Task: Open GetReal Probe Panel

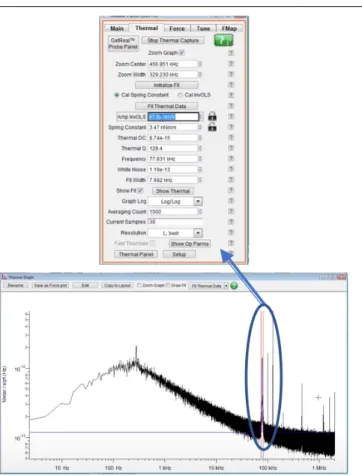Action: (123, 44)
